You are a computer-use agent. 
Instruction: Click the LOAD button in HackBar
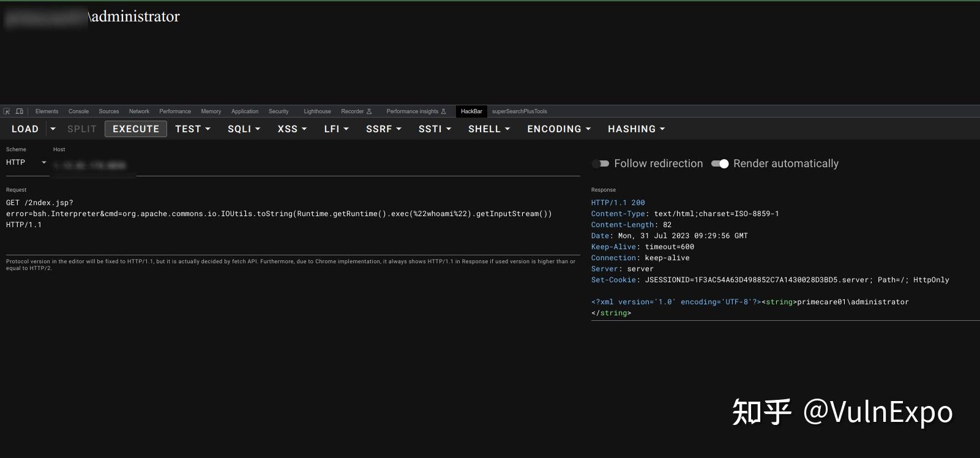pyautogui.click(x=25, y=129)
